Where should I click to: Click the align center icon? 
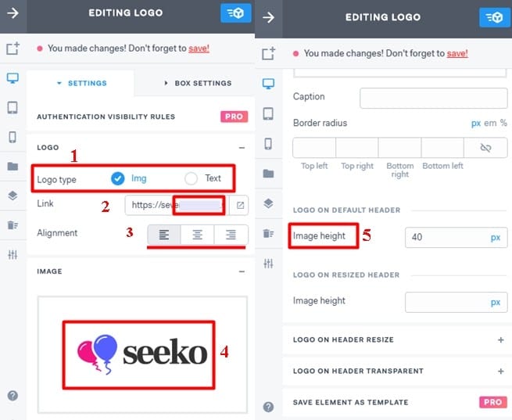[x=197, y=235]
